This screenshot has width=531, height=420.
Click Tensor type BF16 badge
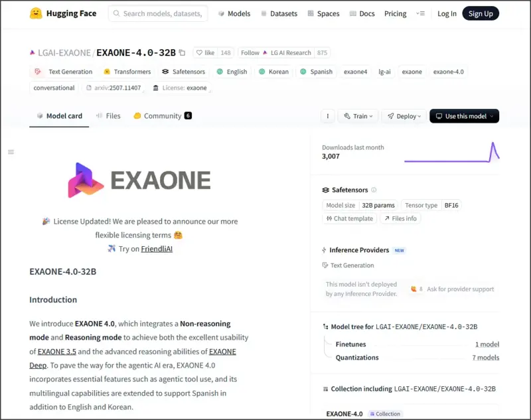pos(431,206)
